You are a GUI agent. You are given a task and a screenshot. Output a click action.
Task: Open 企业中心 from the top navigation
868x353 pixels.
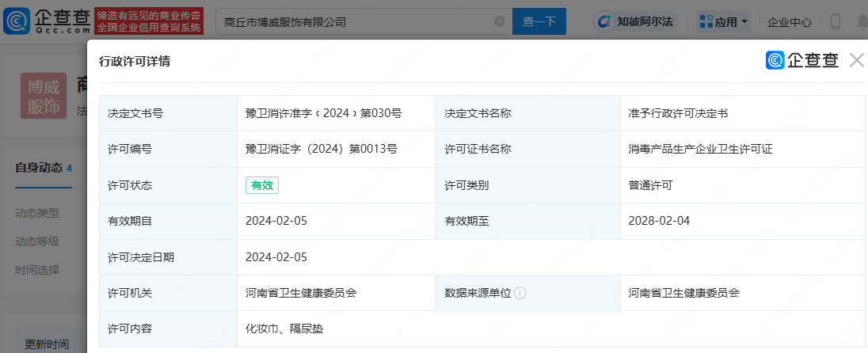pos(790,22)
